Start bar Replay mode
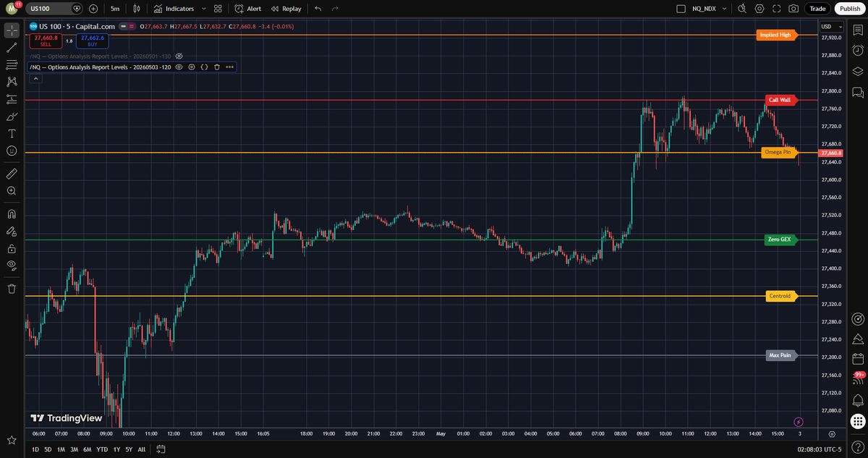This screenshot has height=458, width=868. (x=286, y=9)
